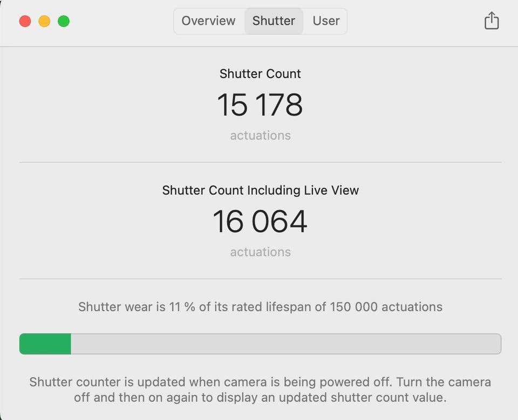Screen dimensions: 518x420
Task: Click the grey unfilled part of the wear bar
Action: (x=285, y=344)
